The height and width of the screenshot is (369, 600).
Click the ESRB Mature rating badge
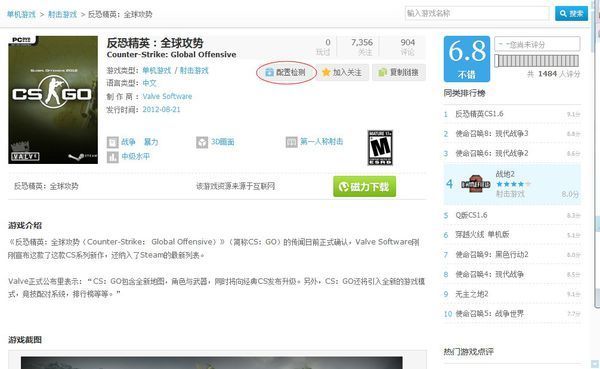(x=380, y=148)
